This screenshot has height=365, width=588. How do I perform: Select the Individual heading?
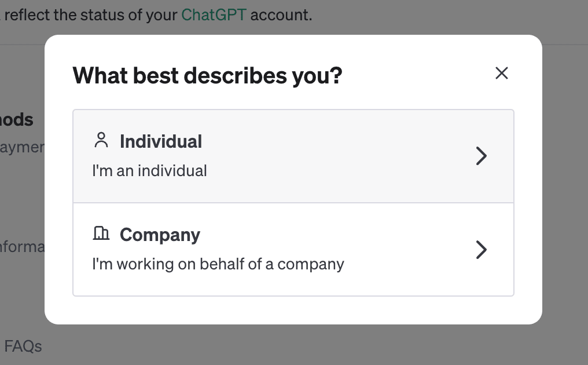(161, 141)
